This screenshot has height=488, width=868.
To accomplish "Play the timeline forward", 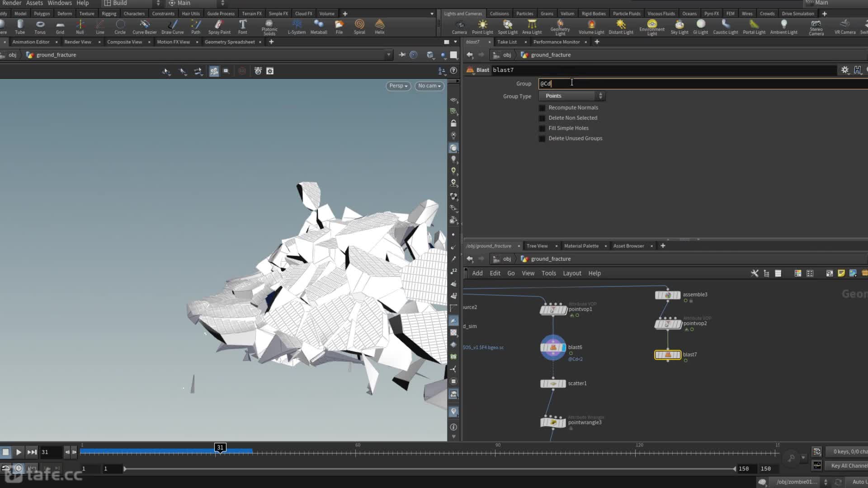I will 19,452.
